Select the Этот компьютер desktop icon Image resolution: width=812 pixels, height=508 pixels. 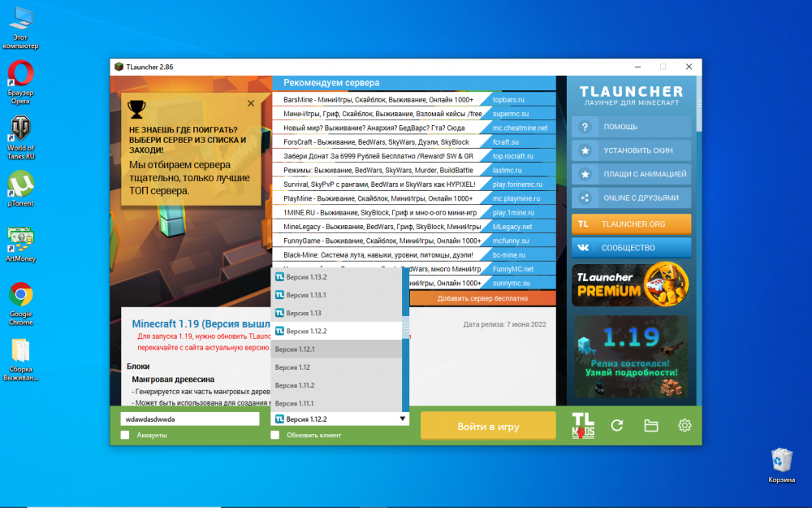click(21, 28)
